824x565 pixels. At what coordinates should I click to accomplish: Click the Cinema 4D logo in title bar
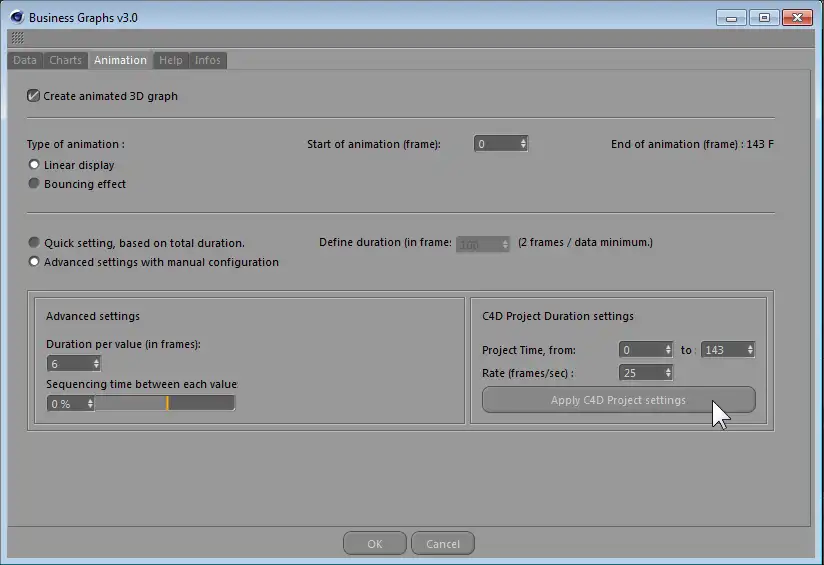[x=17, y=17]
